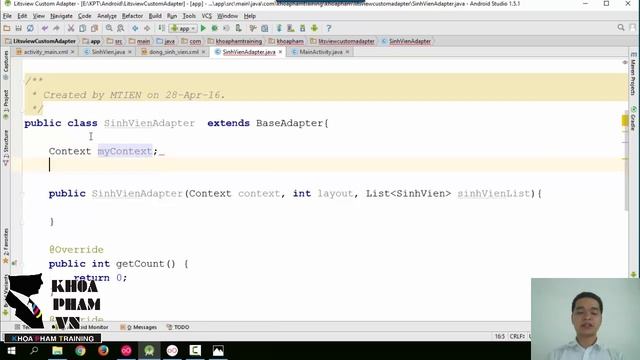Click the Paste toolbar icon
Viewport: 640px width, 360px height.
(x=94, y=28)
